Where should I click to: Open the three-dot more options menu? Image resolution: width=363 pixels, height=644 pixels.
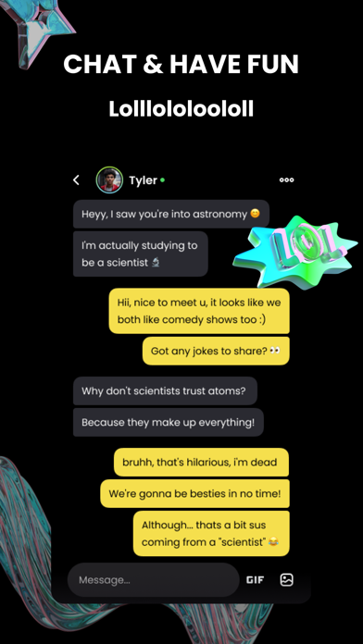(286, 180)
